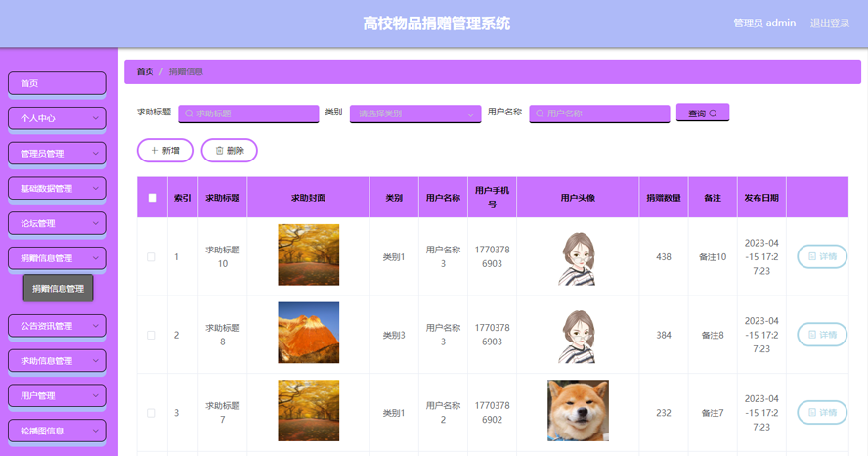
Task: Click 捐赠信息 in the breadcrumb
Action: 186,72
